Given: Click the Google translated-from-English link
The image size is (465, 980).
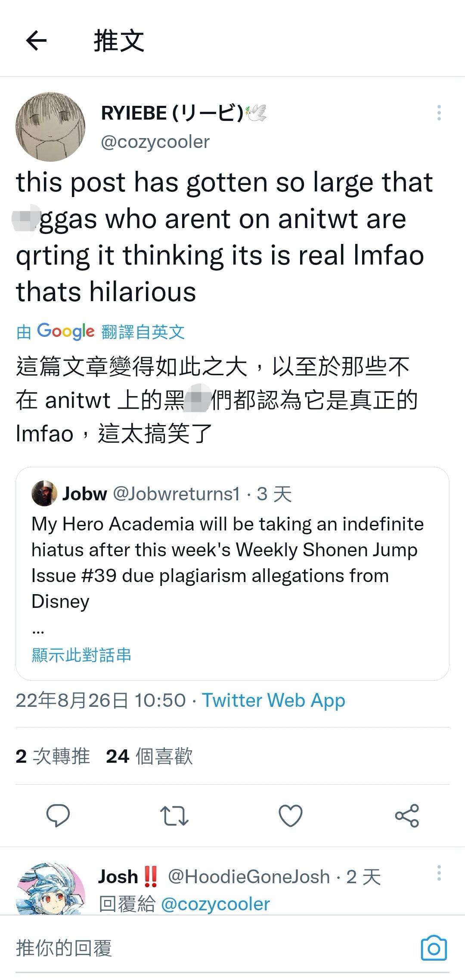Looking at the screenshot, I should click(100, 332).
